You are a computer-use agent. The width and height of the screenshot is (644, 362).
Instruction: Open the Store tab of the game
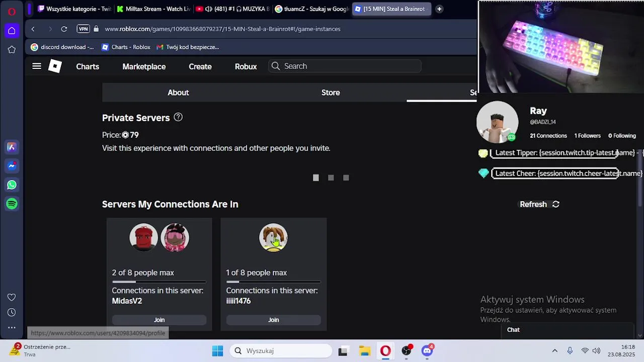(x=331, y=93)
